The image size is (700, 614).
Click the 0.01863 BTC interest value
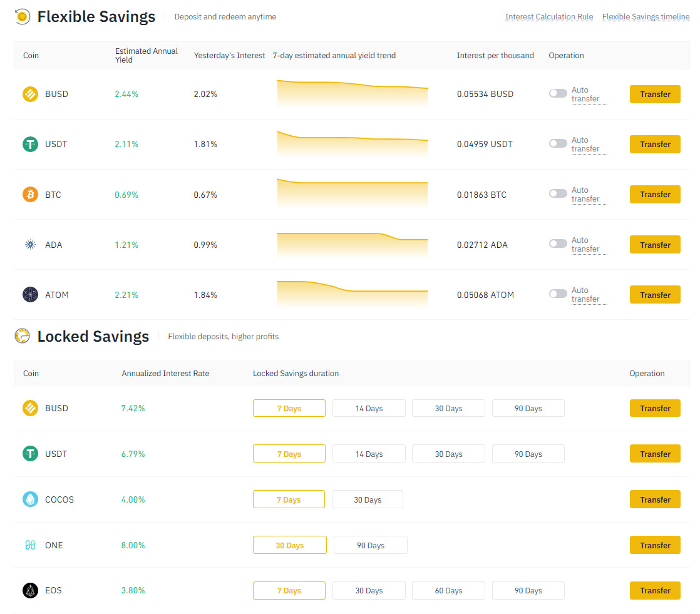click(481, 195)
